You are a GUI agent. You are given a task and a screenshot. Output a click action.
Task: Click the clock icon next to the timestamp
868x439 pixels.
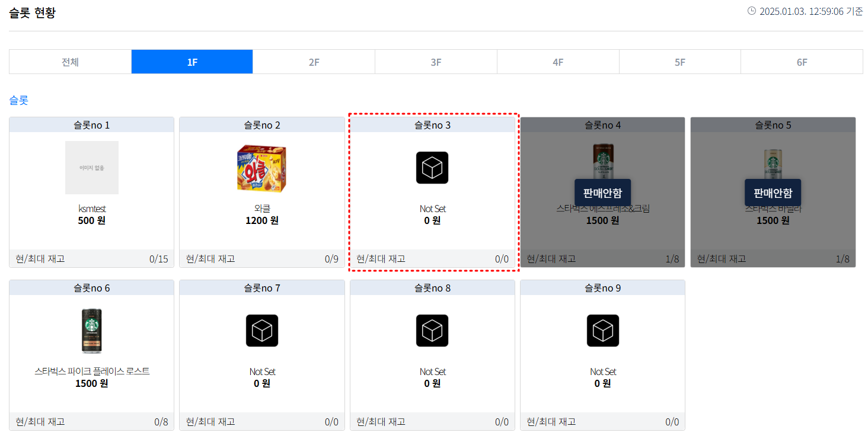pyautogui.click(x=752, y=10)
